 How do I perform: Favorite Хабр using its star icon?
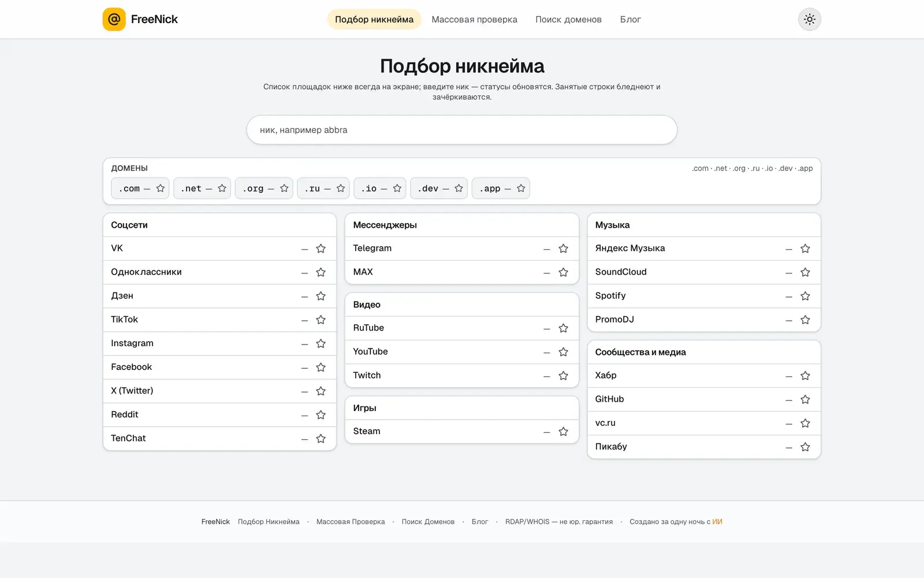(806, 376)
